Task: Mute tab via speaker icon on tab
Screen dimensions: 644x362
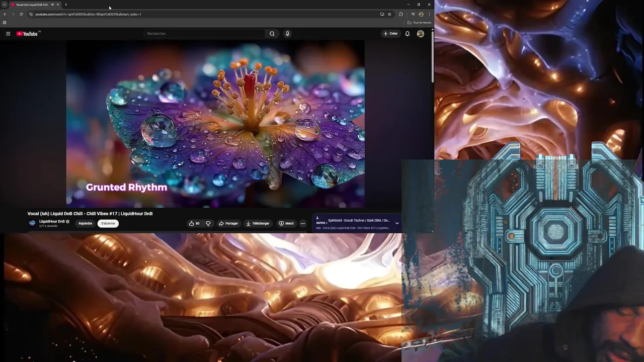Action: tap(52, 5)
